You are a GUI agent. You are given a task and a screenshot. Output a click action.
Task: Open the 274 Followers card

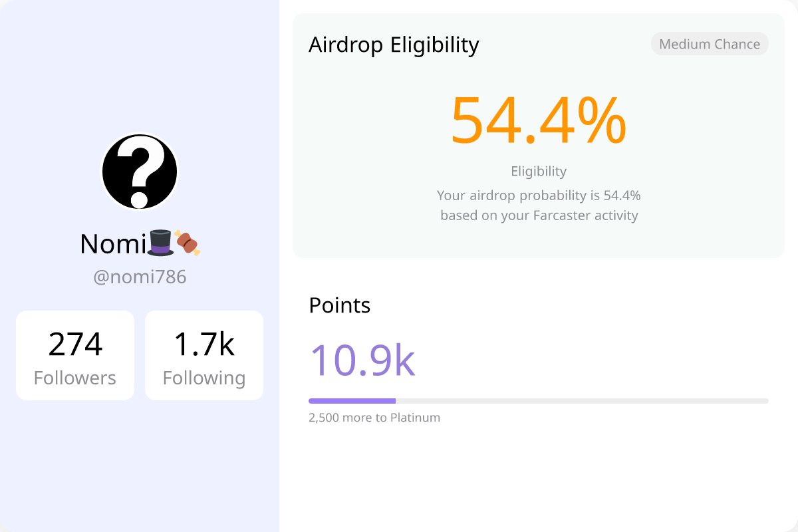75,355
